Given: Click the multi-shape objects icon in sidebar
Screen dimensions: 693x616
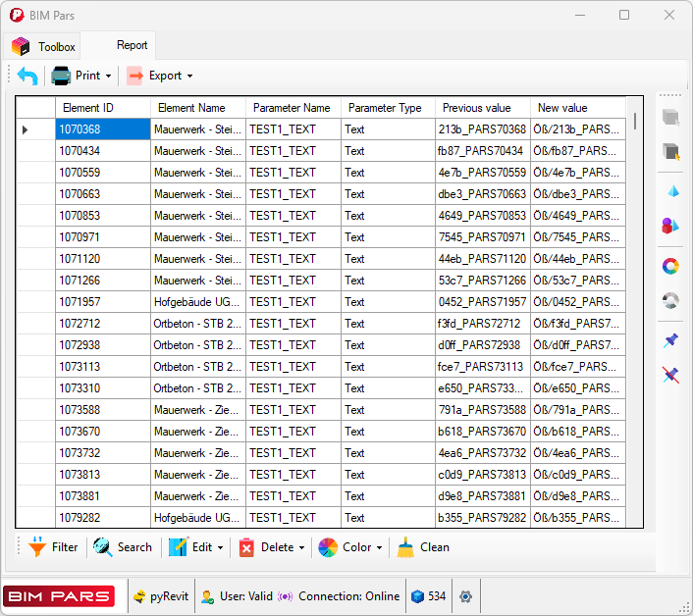Looking at the screenshot, I should [671, 227].
